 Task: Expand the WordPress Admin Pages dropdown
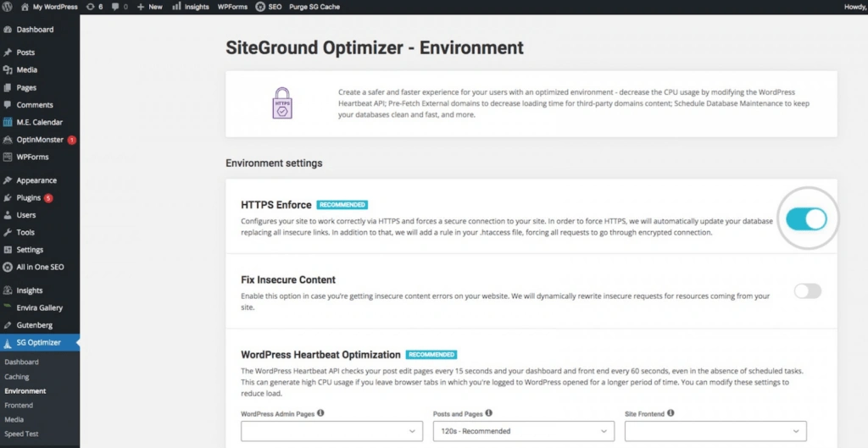coord(331,431)
